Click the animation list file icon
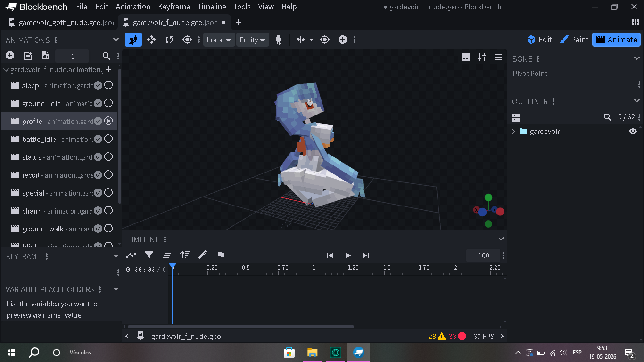The width and height of the screenshot is (644, 362). tap(28, 56)
